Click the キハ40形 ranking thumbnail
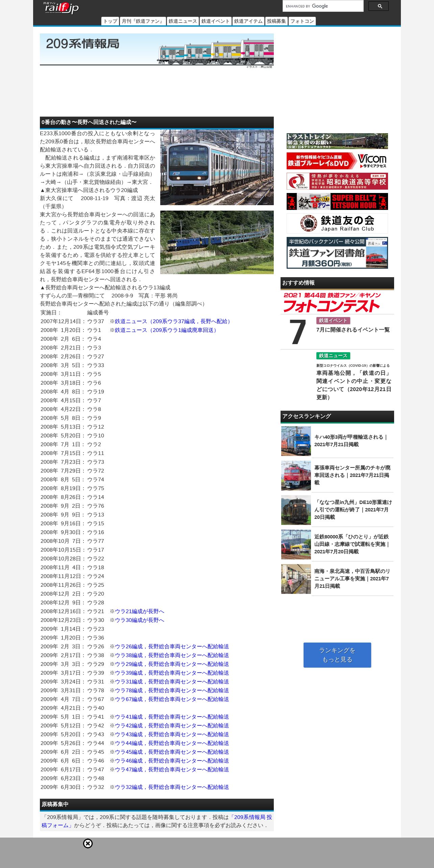 click(296, 441)
